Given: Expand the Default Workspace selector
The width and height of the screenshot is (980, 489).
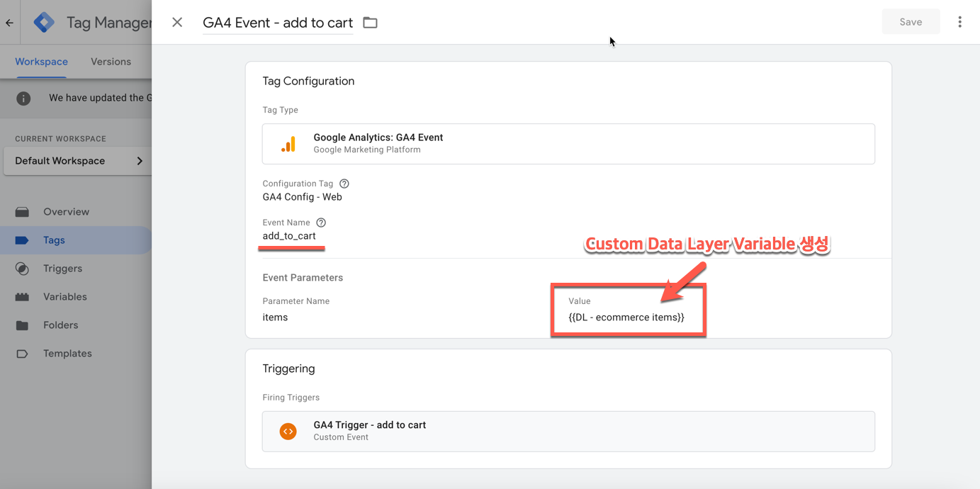Looking at the screenshot, I should click(x=78, y=161).
